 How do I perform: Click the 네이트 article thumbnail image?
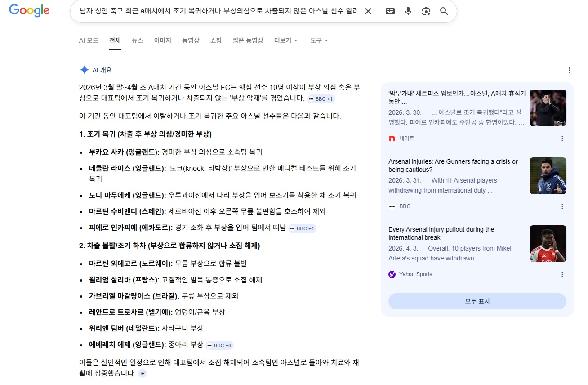[548, 108]
